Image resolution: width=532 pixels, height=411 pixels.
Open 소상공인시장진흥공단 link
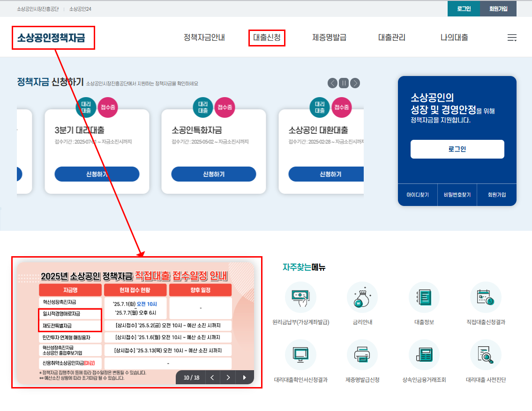pyautogui.click(x=37, y=9)
